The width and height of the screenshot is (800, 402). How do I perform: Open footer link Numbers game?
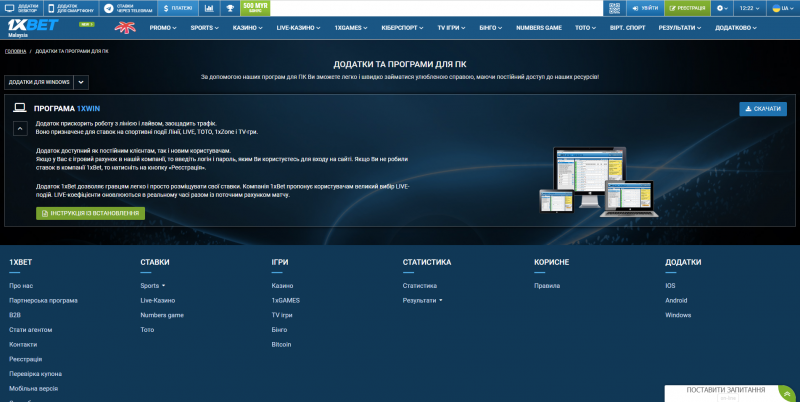point(162,315)
